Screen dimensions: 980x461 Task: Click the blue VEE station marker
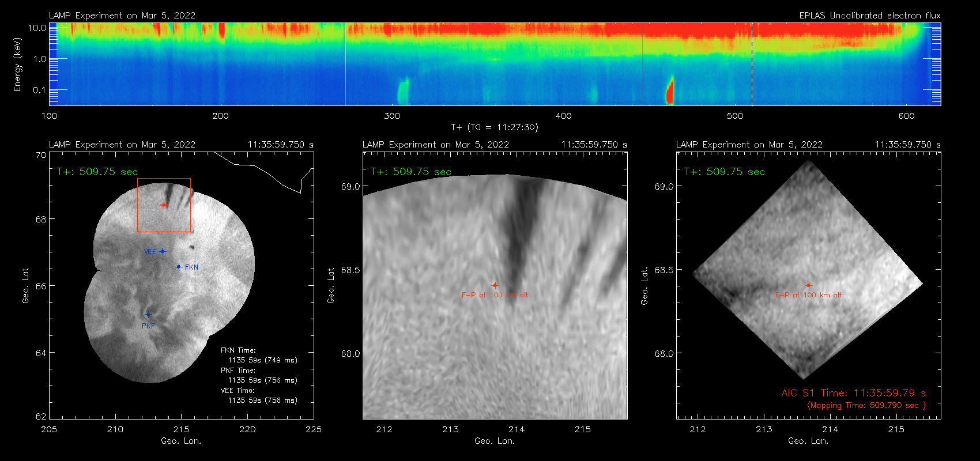pos(163,251)
